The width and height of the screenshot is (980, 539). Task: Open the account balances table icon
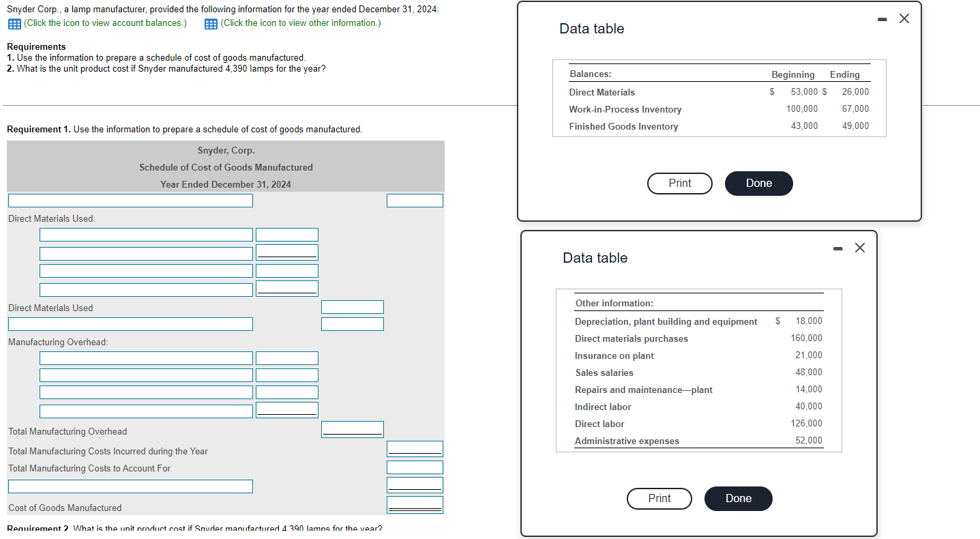pyautogui.click(x=14, y=24)
